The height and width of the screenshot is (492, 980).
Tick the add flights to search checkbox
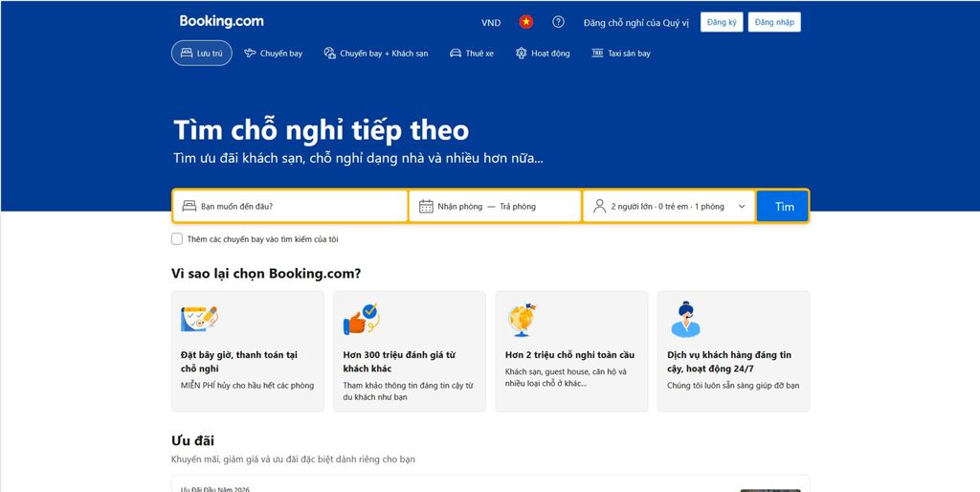[x=177, y=239]
